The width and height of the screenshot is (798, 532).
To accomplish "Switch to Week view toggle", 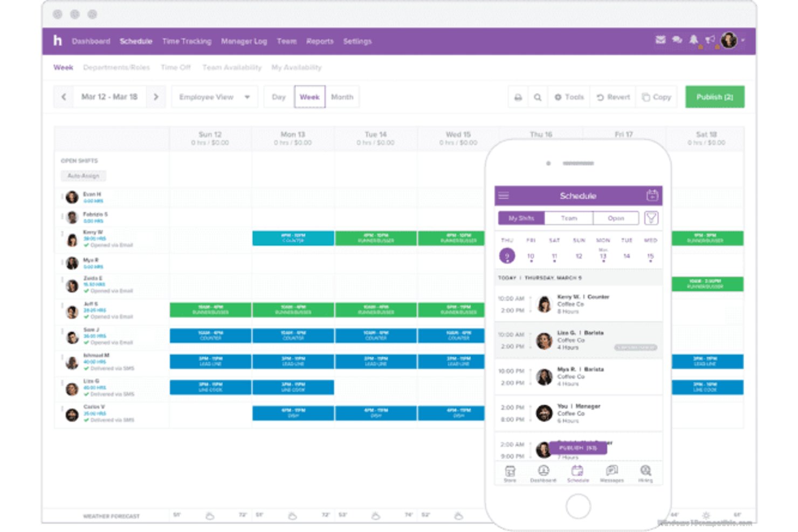I will (309, 97).
